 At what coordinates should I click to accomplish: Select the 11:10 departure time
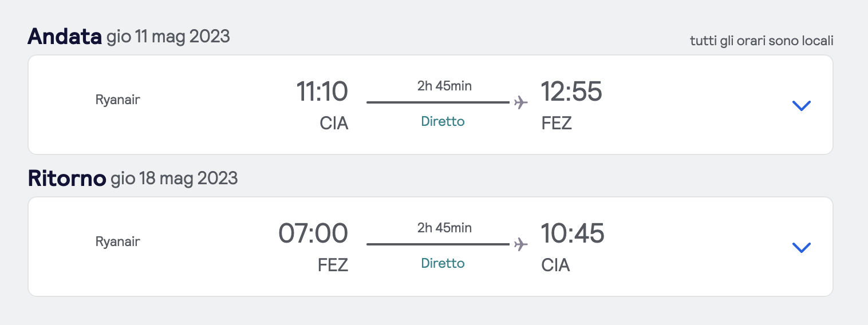[322, 92]
